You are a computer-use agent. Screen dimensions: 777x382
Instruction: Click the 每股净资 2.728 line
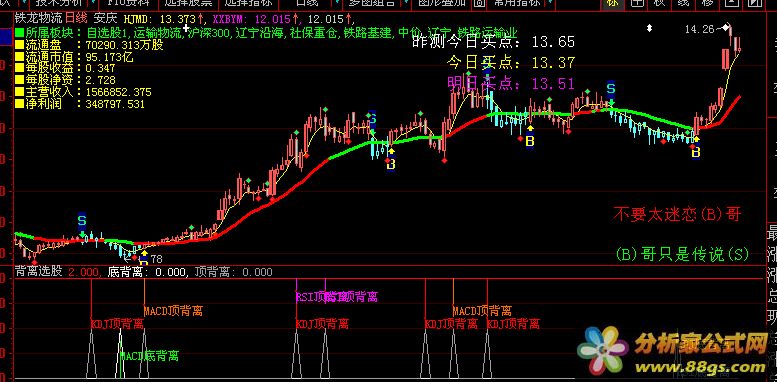(65, 80)
